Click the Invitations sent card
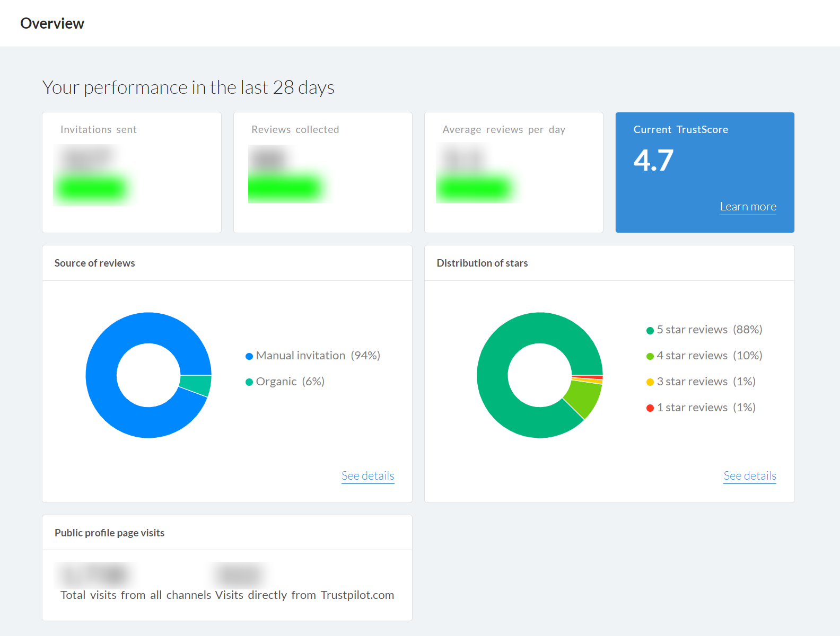Viewport: 840px width, 636px height. click(x=132, y=172)
